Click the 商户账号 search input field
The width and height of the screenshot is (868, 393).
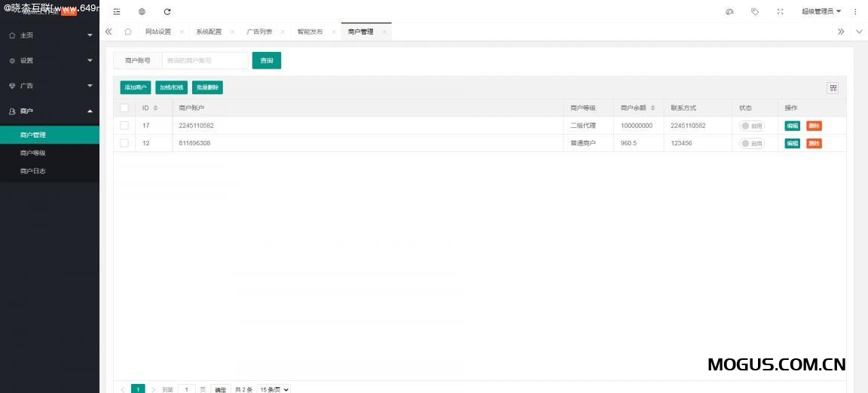point(204,60)
